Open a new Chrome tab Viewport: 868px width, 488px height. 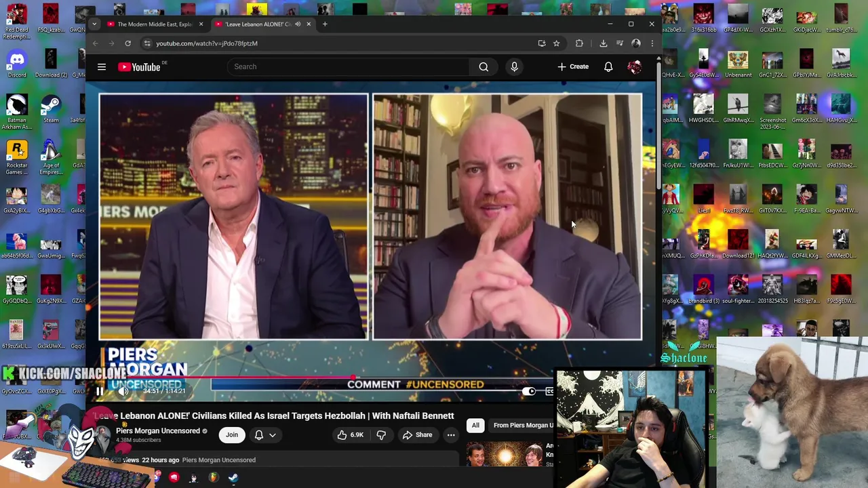pyautogui.click(x=325, y=24)
